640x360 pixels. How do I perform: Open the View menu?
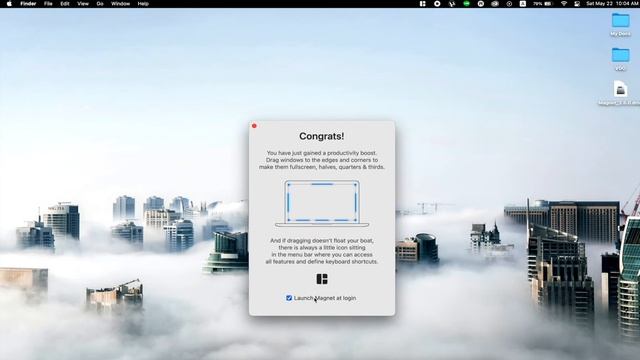83,4
